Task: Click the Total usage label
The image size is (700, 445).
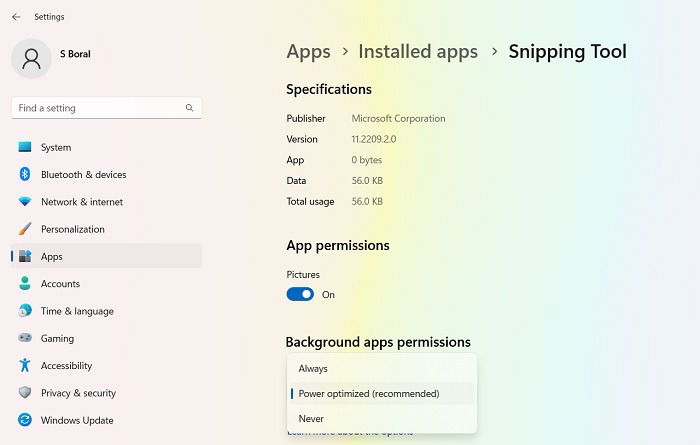Action: [x=310, y=202]
